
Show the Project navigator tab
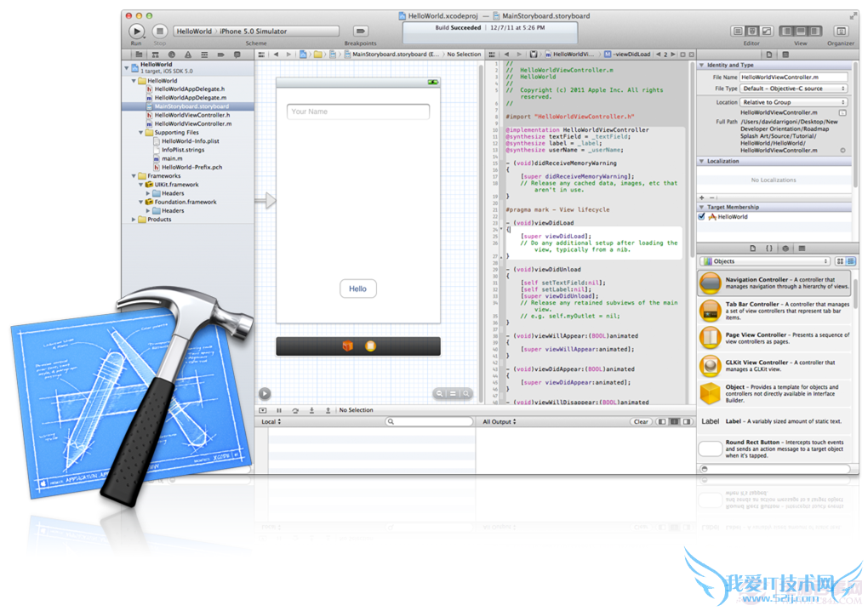pos(139,54)
